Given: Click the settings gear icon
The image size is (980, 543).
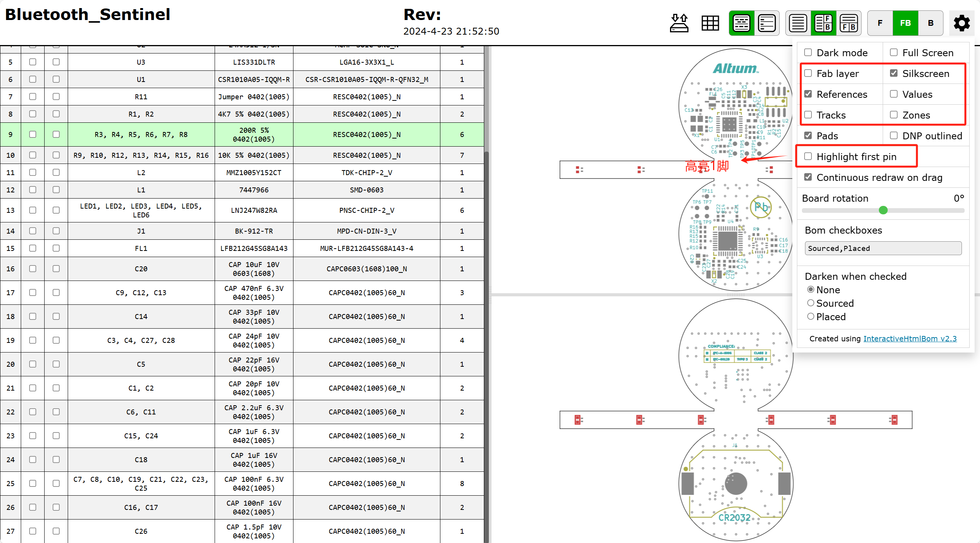Looking at the screenshot, I should (x=962, y=23).
